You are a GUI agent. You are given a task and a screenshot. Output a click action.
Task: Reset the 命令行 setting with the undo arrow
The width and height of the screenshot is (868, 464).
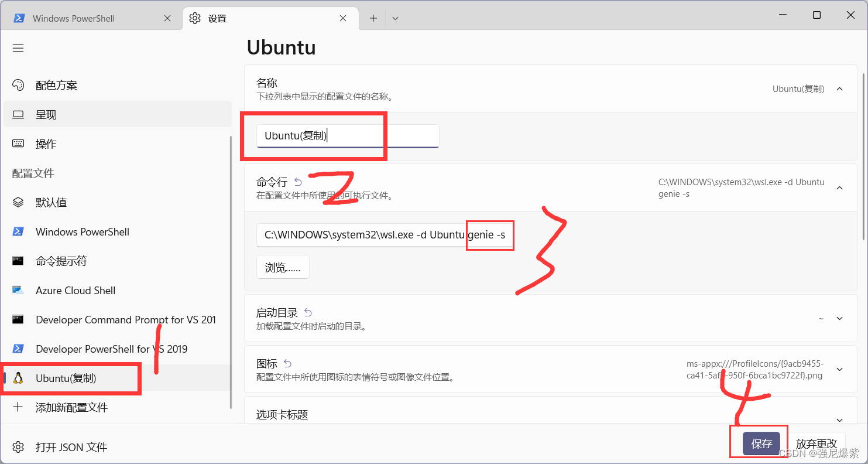point(298,182)
